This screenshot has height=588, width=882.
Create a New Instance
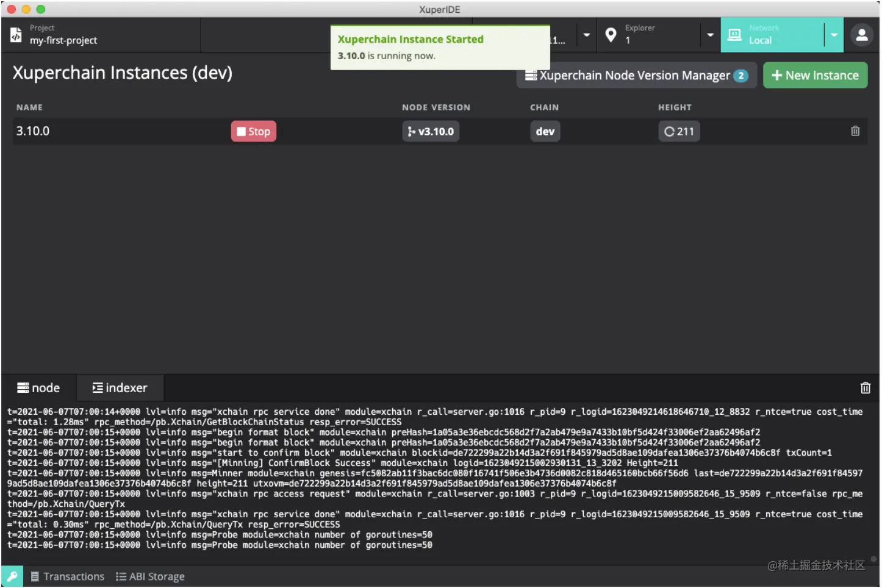pos(815,76)
